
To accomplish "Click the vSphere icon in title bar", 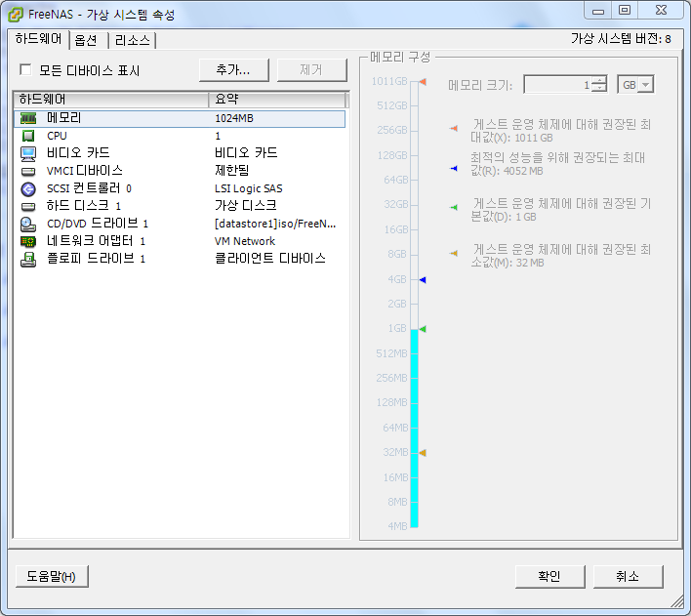I will (16, 14).
